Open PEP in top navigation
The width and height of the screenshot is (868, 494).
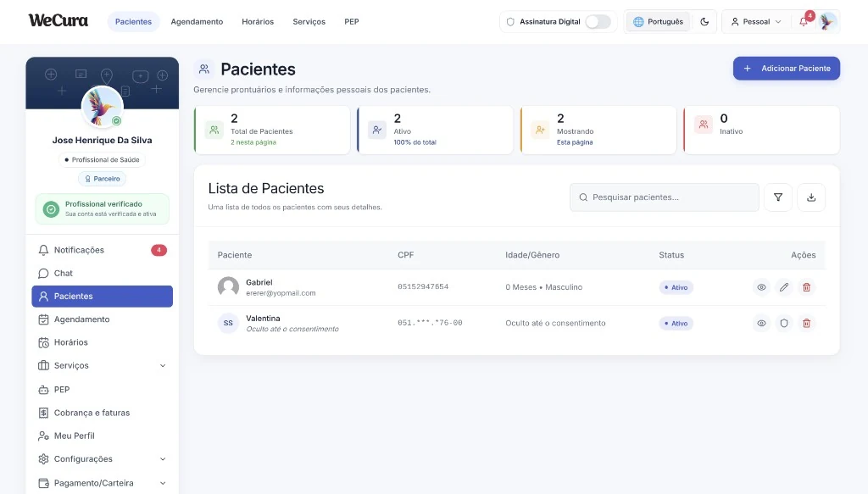coord(352,21)
